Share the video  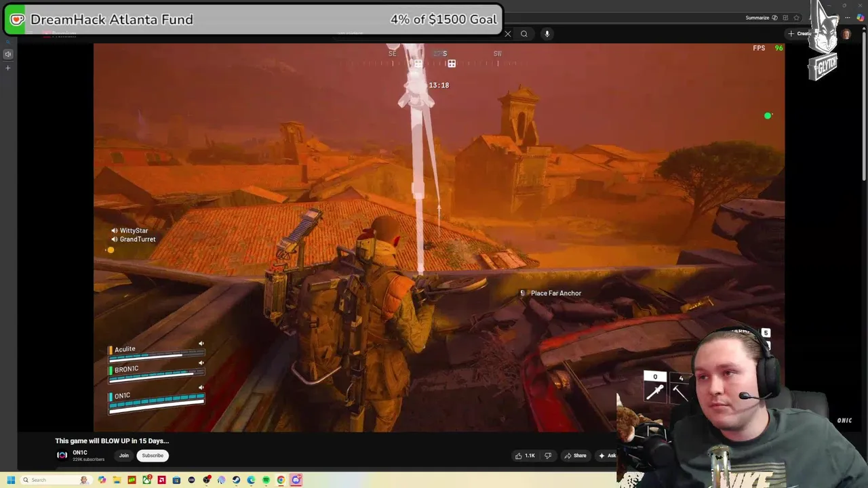[575, 455]
